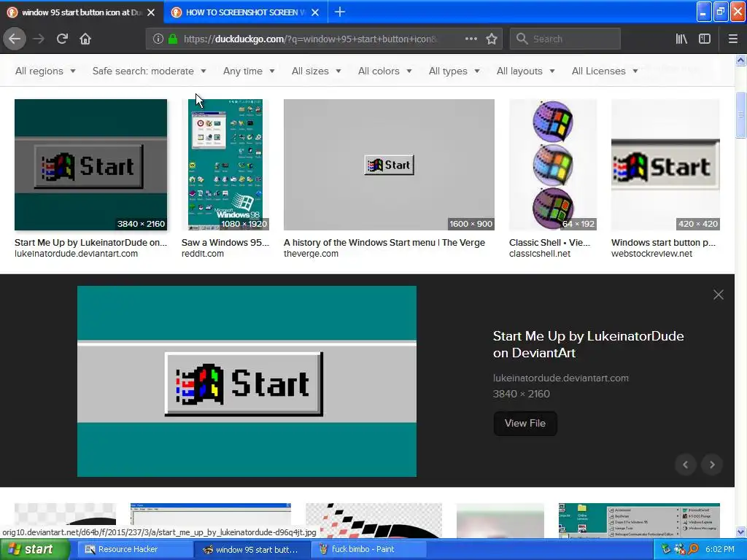This screenshot has height=560, width=747.
Task: Click the taskbar clock 6:02 PM
Action: tap(720, 550)
